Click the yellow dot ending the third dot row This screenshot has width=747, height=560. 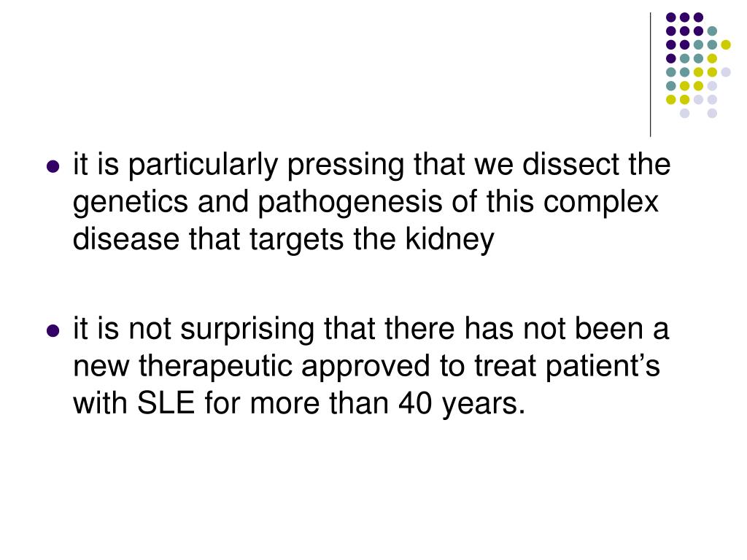[x=726, y=44]
